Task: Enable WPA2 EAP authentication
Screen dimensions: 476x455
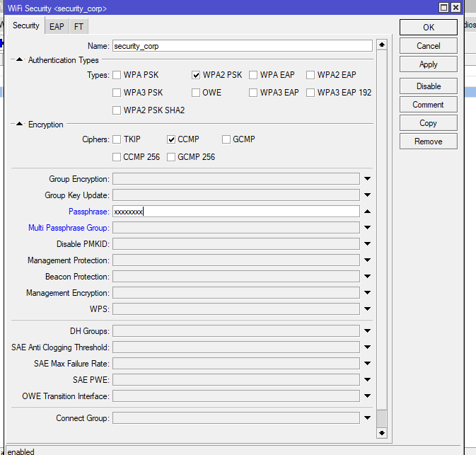Action: [310, 75]
